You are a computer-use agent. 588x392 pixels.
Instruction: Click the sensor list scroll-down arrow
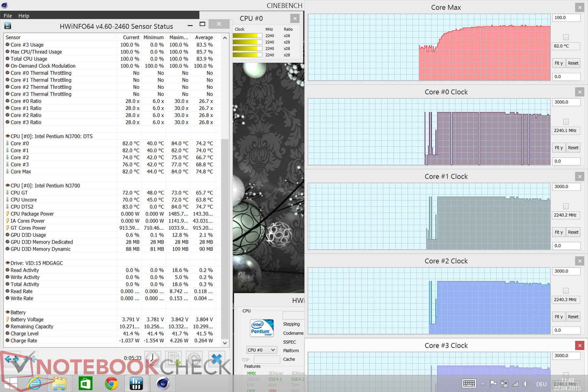225,343
